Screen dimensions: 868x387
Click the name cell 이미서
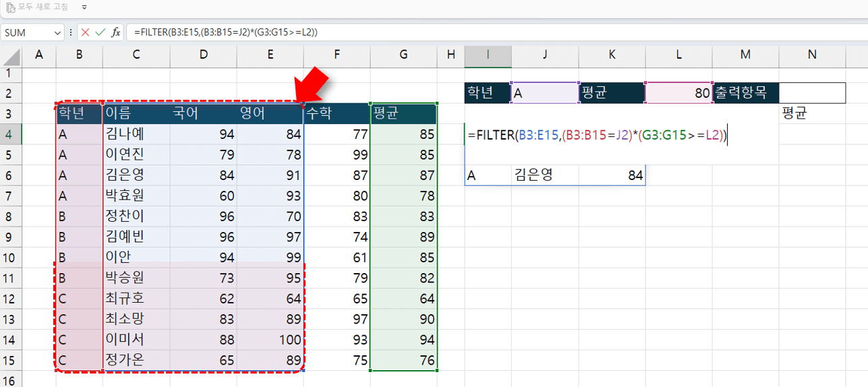pyautogui.click(x=136, y=339)
